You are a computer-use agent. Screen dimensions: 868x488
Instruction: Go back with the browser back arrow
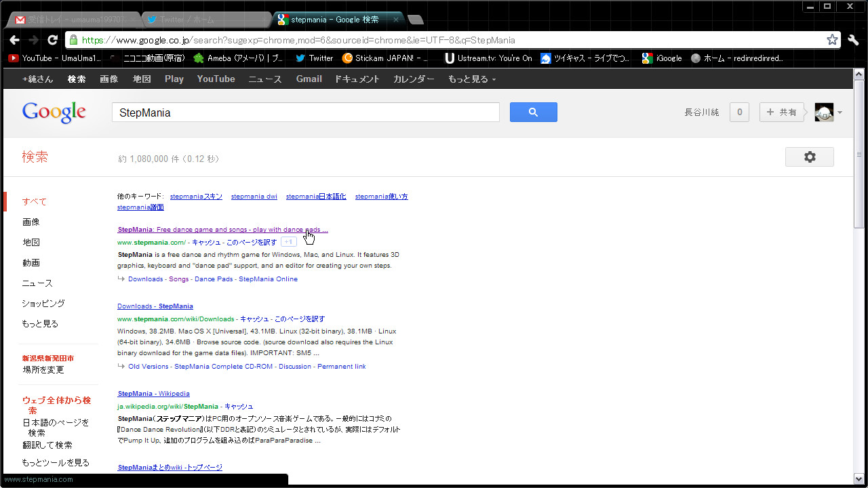14,40
